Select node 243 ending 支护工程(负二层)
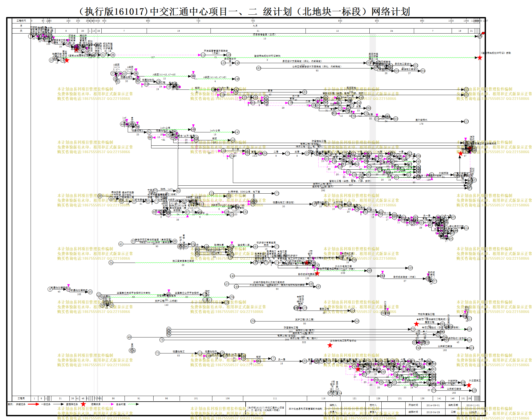Image resolution: width=532 pixels, height=420 pixels. click(357, 321)
